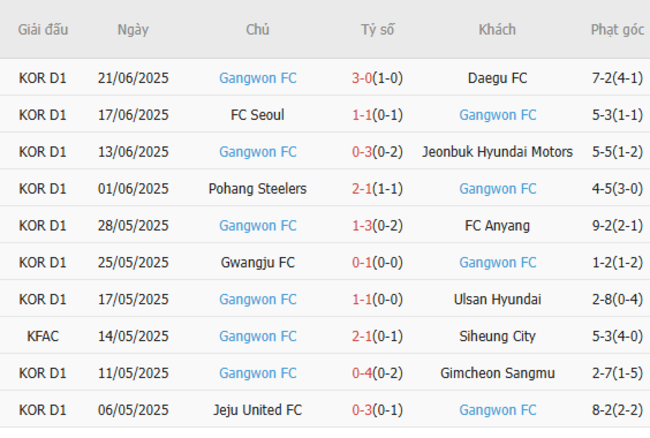Click the Phạt góc column header

pos(617,30)
